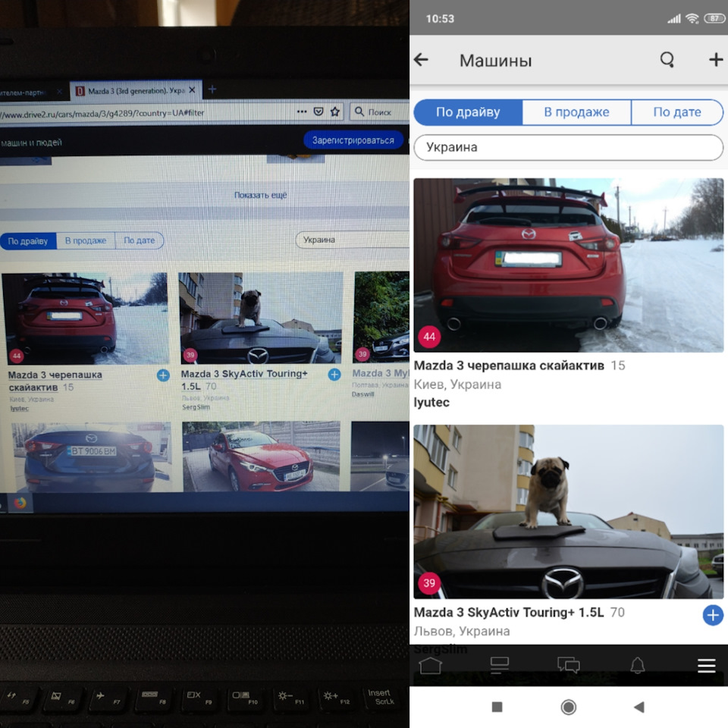Click the Поиск search box in the browser
The height and width of the screenshot is (728, 728).
click(x=380, y=112)
